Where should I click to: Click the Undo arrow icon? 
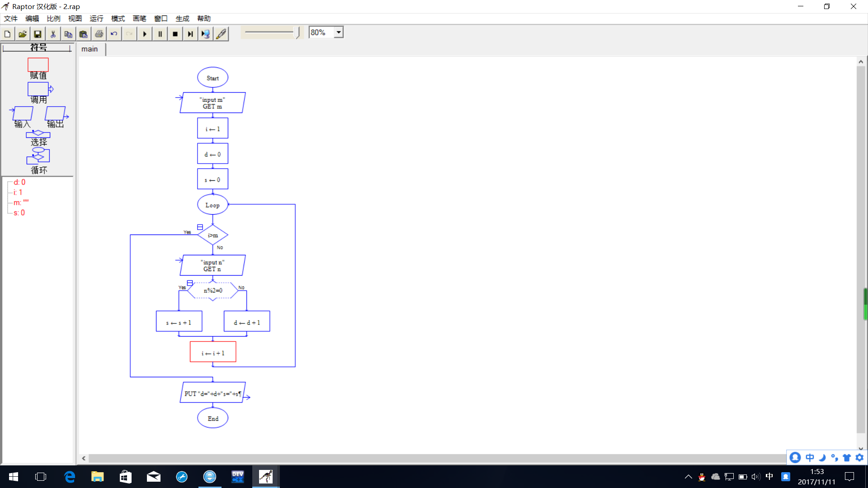click(x=114, y=34)
